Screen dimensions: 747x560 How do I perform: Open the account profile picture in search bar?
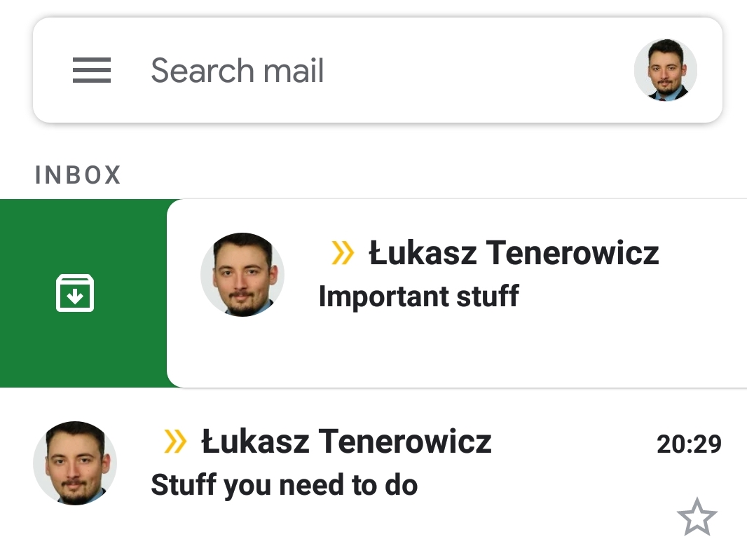tap(665, 71)
